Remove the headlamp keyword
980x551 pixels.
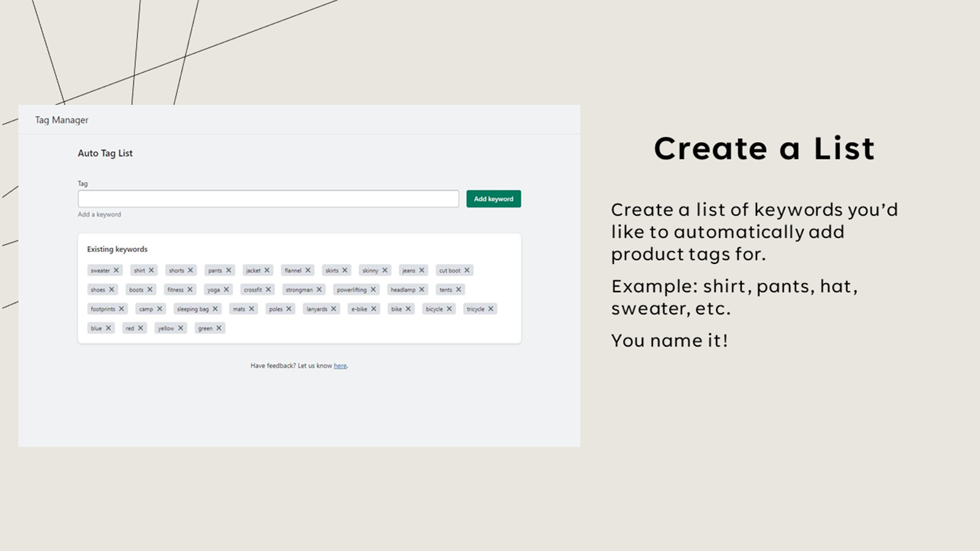click(421, 290)
